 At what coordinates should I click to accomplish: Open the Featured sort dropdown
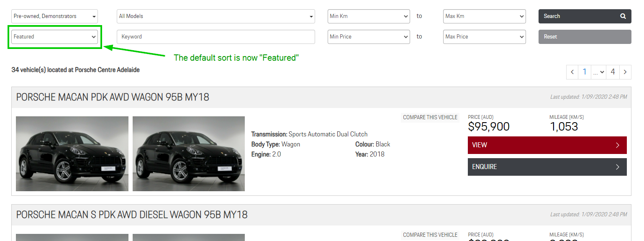pos(54,36)
